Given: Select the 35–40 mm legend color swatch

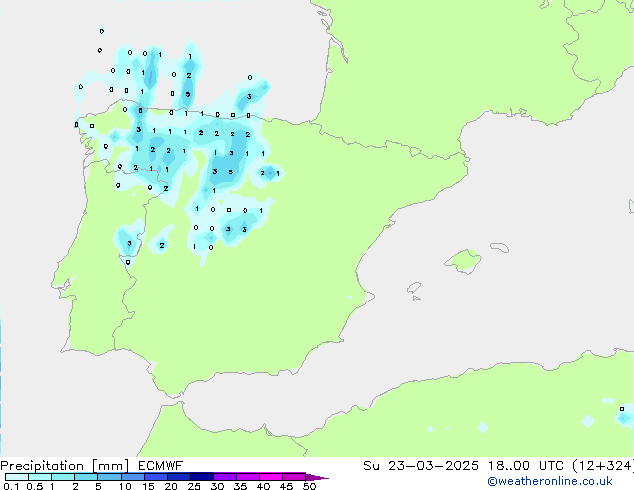Looking at the screenshot, I should tap(247, 477).
